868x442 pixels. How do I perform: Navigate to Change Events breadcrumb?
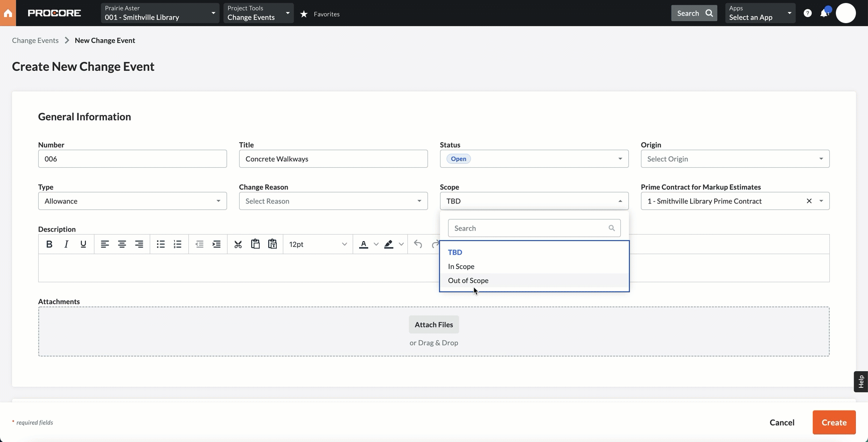pos(35,40)
